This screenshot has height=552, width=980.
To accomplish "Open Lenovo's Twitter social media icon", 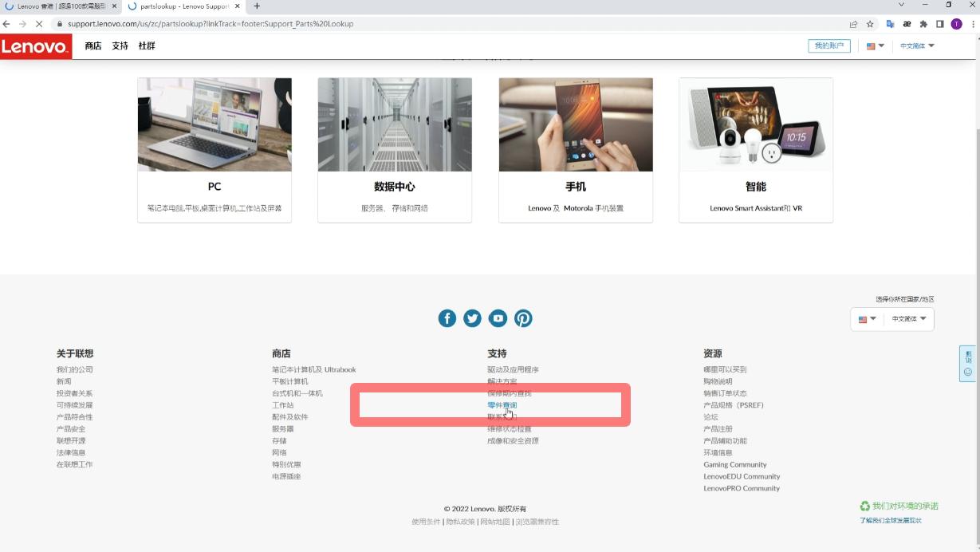I will click(x=472, y=318).
